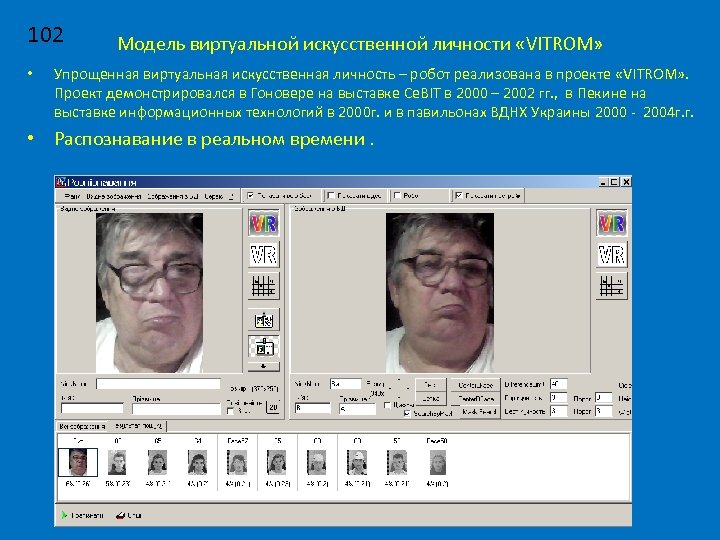Open the ? help menu
Screen dimensions: 720x540
coord(231,196)
